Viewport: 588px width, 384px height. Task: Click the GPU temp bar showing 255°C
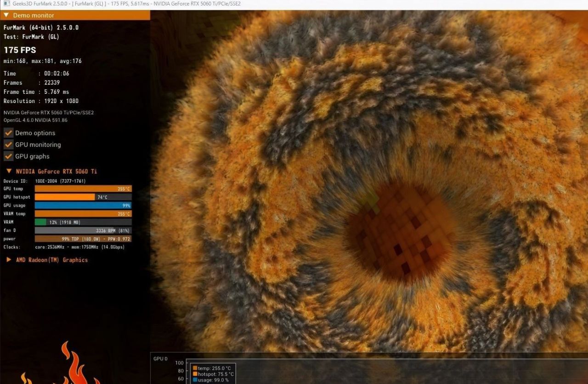click(83, 189)
